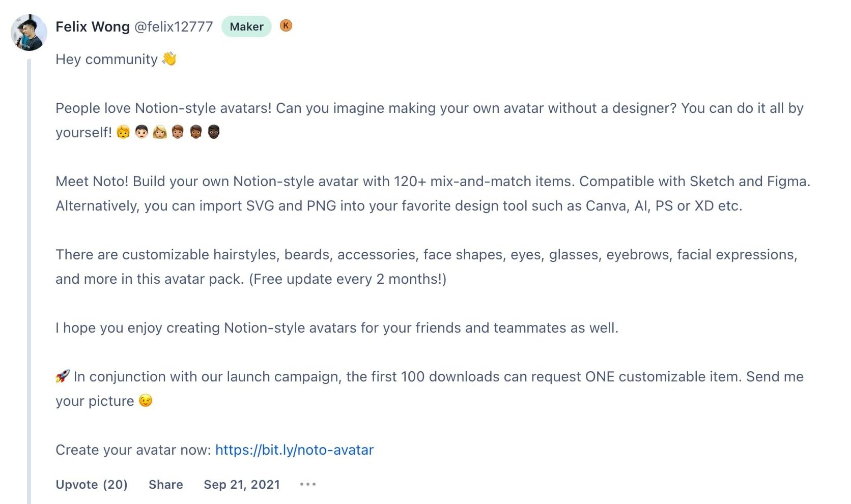Screen dimensions: 851x504
Task: Open the bit.ly/noto-avatar link
Action: 294,450
